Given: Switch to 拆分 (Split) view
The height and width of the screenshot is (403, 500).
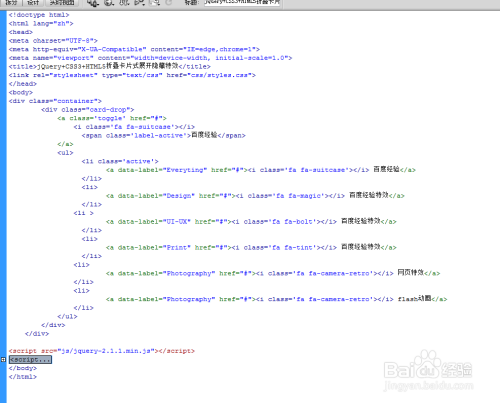Looking at the screenshot, I should (11, 3).
